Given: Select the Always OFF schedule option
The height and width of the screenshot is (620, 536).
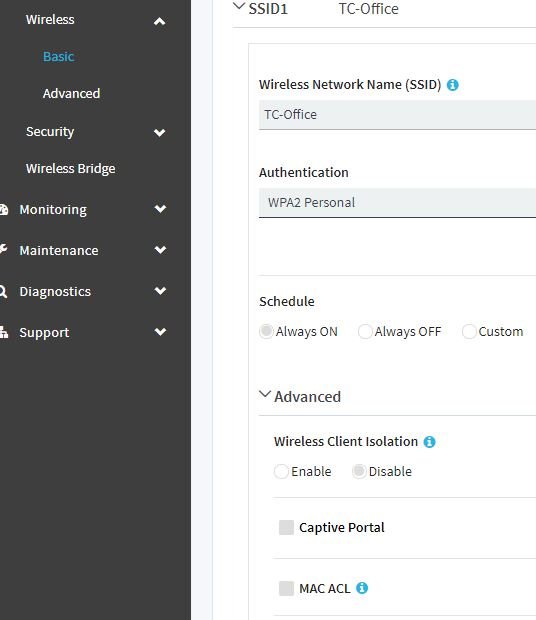Looking at the screenshot, I should [364, 331].
